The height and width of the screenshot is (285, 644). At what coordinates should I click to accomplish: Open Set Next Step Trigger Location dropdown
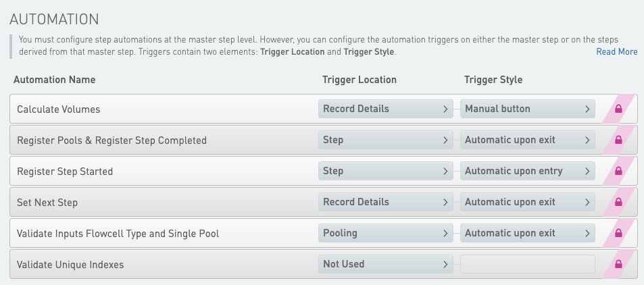point(385,202)
